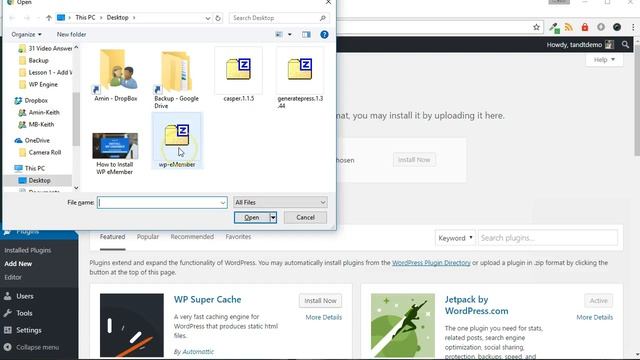Select MB-Keith in navigation pane

pyautogui.click(x=36, y=124)
